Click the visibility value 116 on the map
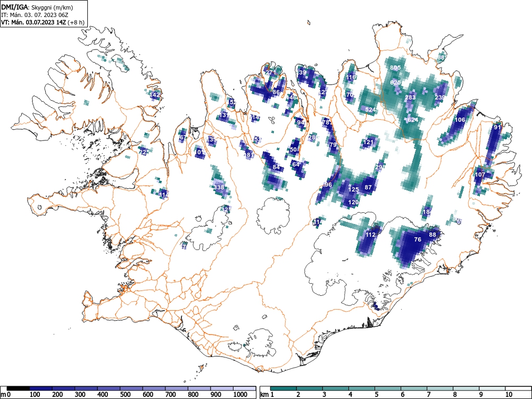Screen dimensions: 532x399 pyautogui.click(x=351, y=77)
